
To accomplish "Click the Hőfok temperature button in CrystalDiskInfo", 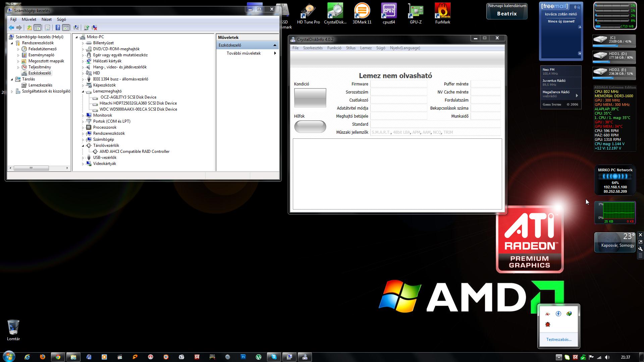I will pos(310,126).
